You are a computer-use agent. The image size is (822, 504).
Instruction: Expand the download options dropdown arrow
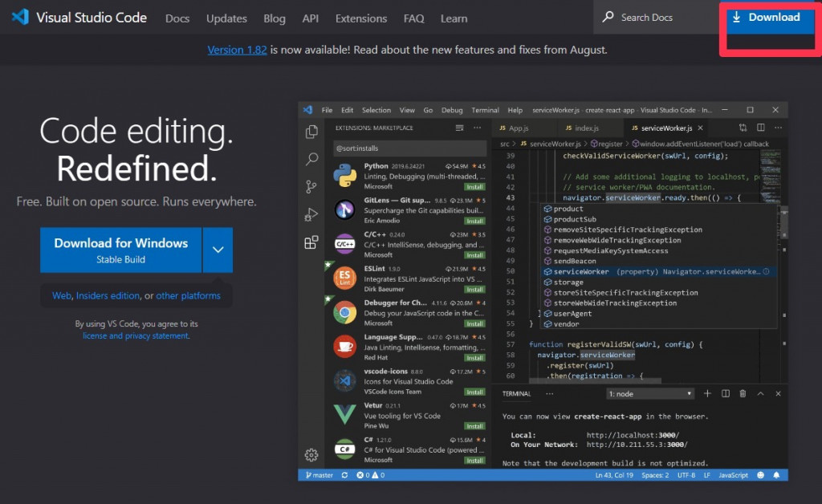click(x=218, y=250)
